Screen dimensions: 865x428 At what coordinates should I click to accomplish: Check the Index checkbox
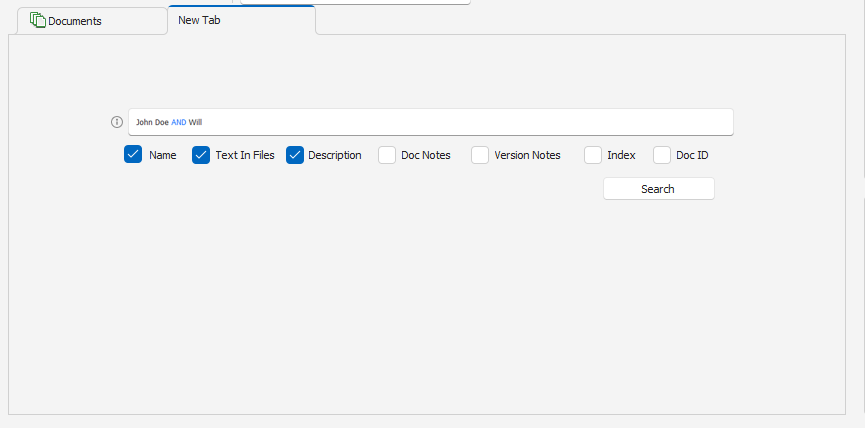point(593,155)
